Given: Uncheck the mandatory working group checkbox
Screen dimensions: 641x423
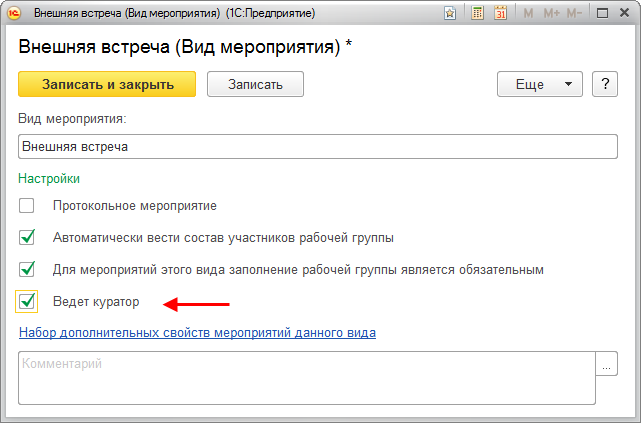Looking at the screenshot, I should (x=27, y=269).
